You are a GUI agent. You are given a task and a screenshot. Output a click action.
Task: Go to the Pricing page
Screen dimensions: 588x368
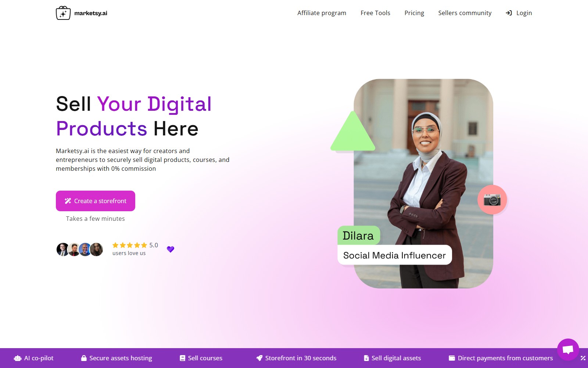(x=414, y=13)
